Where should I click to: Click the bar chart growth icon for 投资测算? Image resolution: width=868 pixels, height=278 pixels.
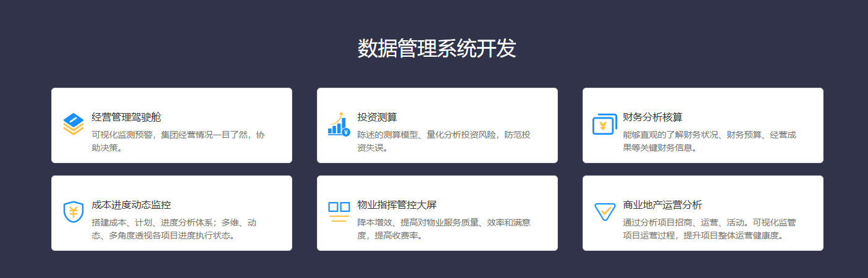coord(339,124)
